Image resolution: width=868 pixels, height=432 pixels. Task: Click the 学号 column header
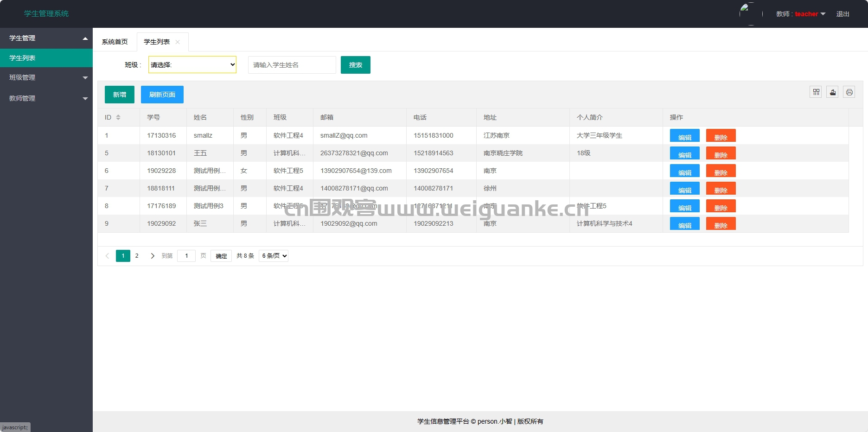point(163,117)
